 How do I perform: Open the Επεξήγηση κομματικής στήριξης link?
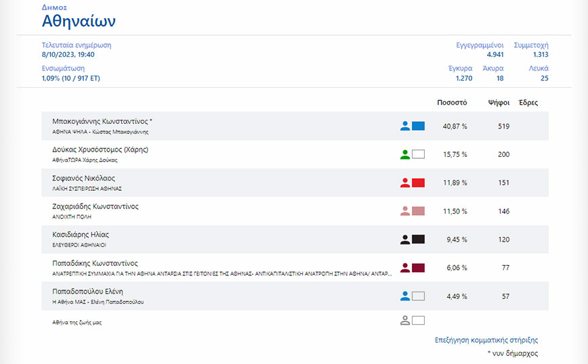(486, 340)
